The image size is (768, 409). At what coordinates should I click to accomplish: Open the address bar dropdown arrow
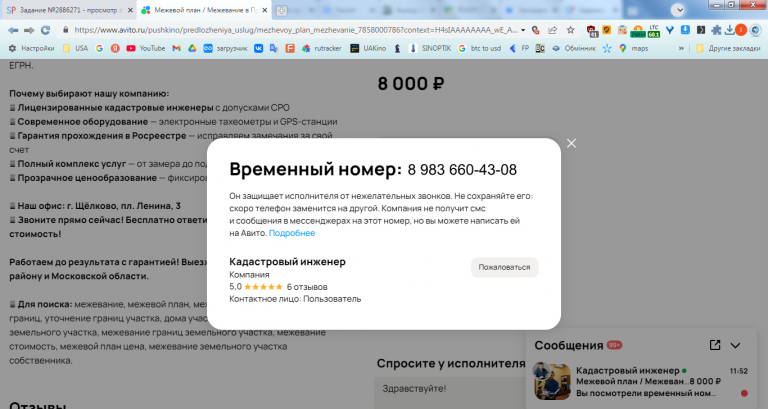click(x=523, y=30)
